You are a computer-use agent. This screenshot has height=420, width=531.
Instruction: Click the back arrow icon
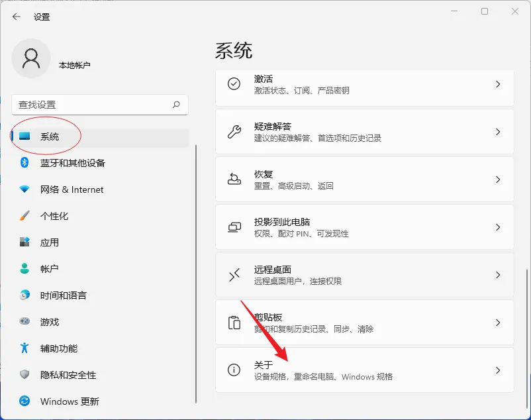(x=17, y=17)
